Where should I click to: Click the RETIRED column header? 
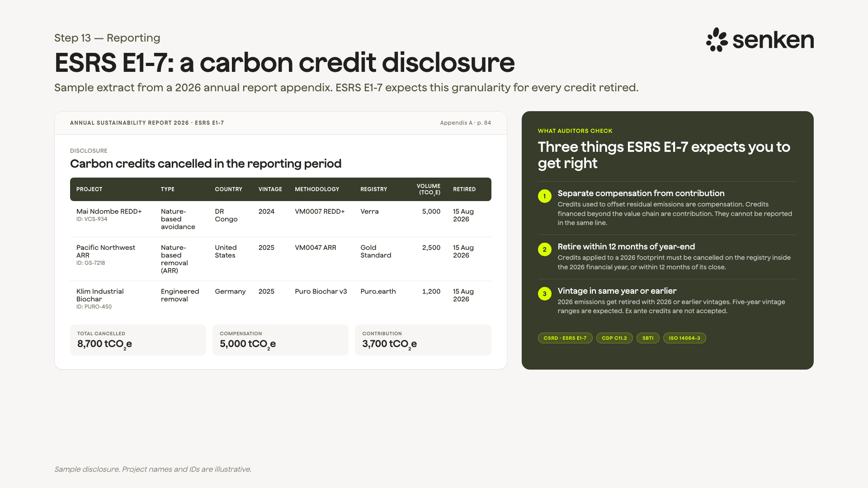click(x=464, y=189)
